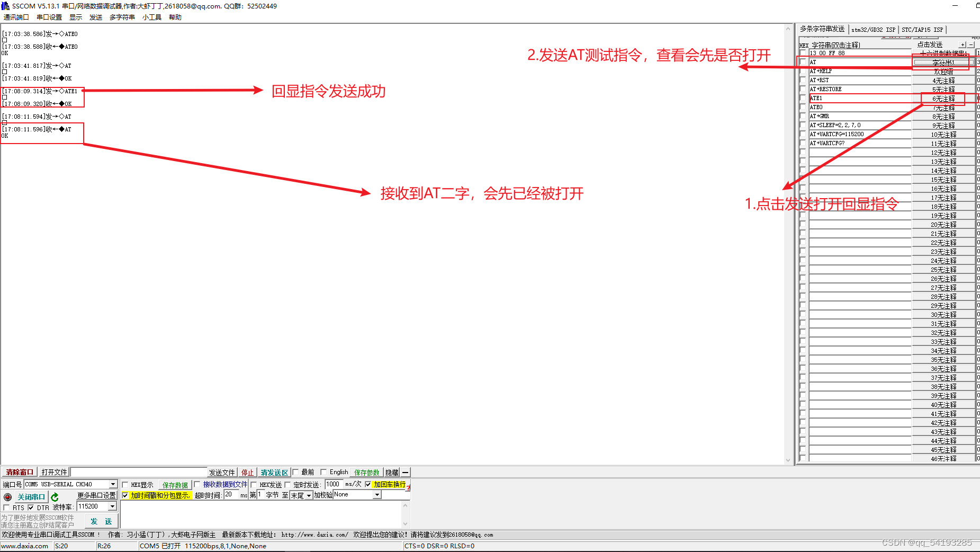The width and height of the screenshot is (980, 552).
Task: Click the 10无注释 button for AT+UARTCFG=115200
Action: pyautogui.click(x=943, y=135)
